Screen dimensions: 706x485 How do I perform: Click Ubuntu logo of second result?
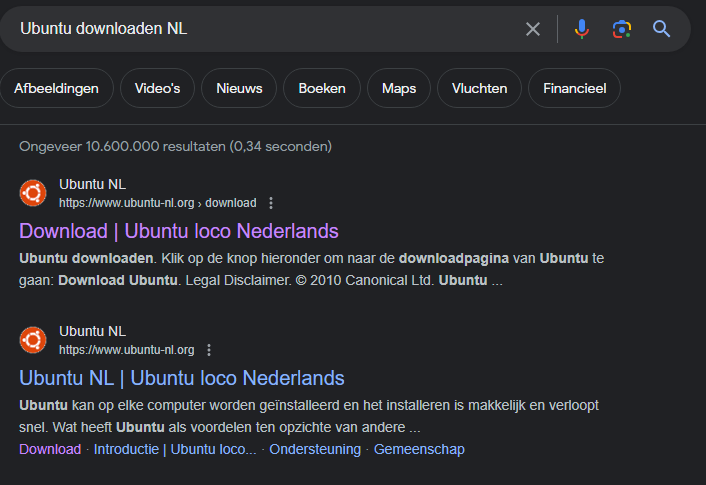coord(33,339)
